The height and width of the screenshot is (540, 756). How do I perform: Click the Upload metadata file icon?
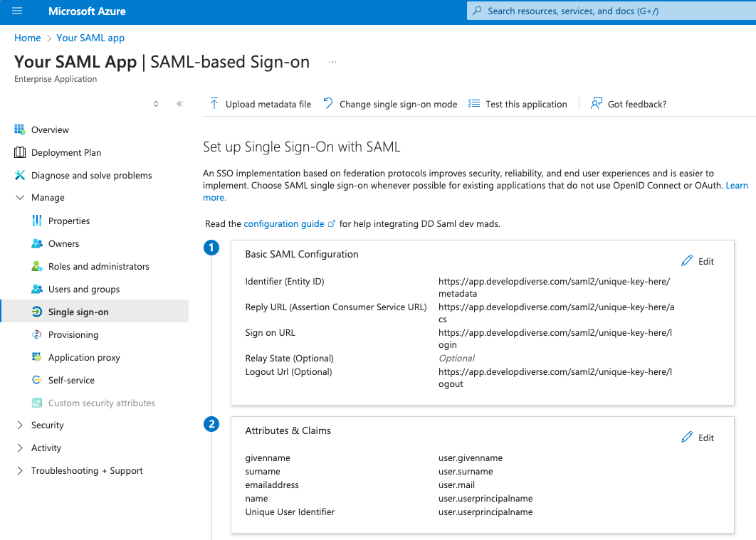(214, 104)
